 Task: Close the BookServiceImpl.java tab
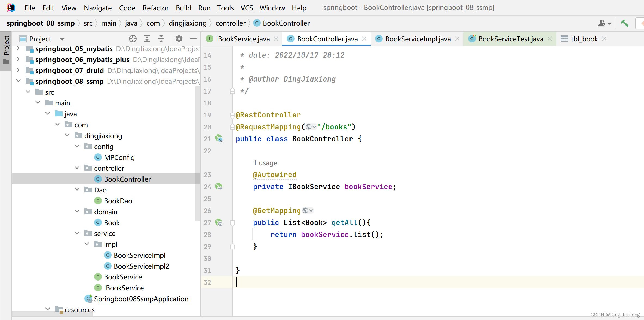tap(457, 39)
